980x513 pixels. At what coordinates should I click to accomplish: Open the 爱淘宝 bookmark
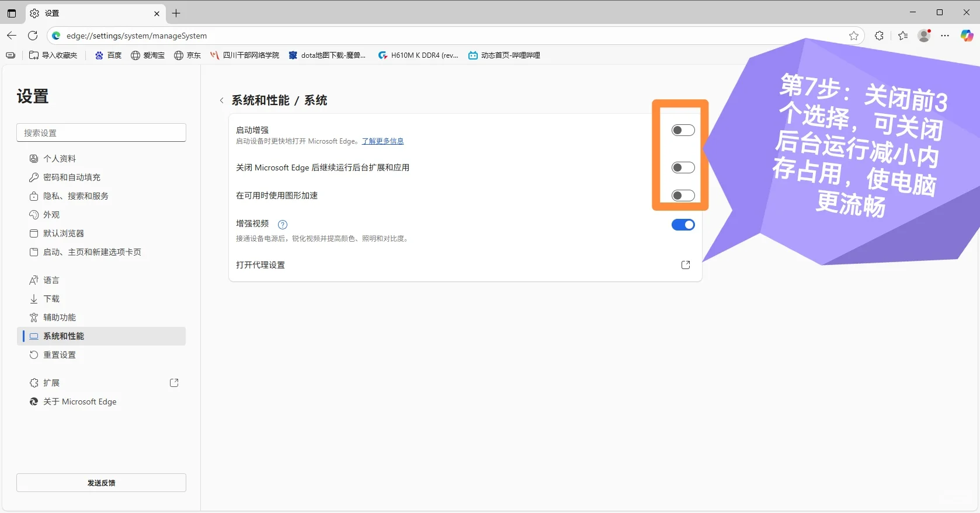coord(148,55)
